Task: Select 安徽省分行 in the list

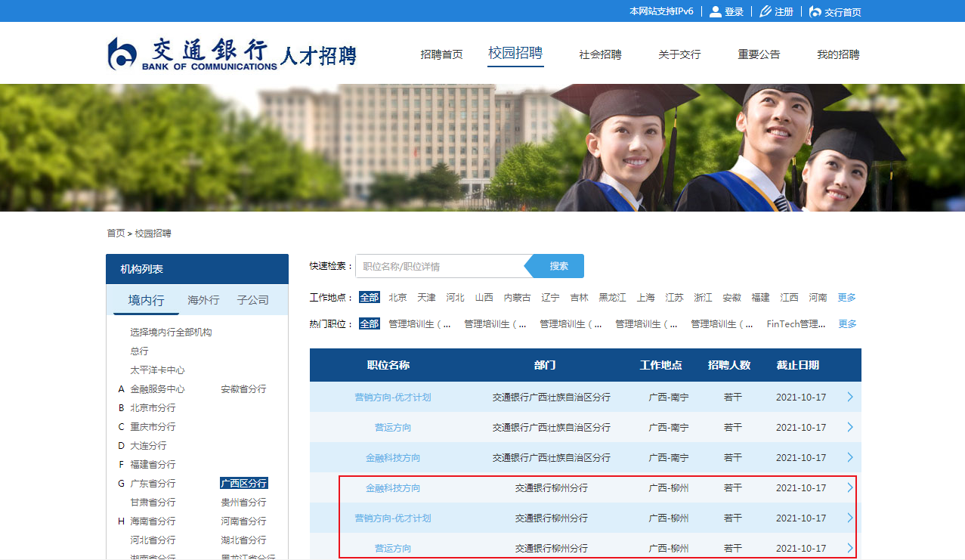Action: point(243,389)
